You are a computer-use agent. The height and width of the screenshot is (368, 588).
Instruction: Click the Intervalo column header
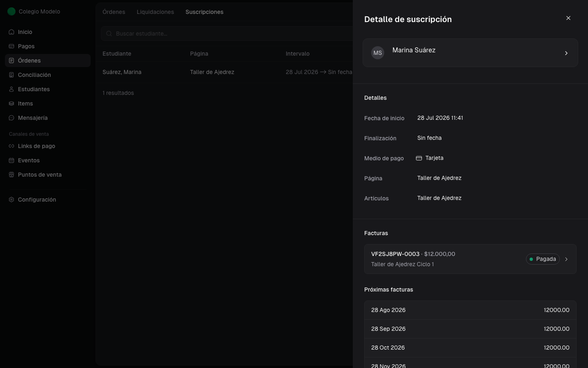298,54
